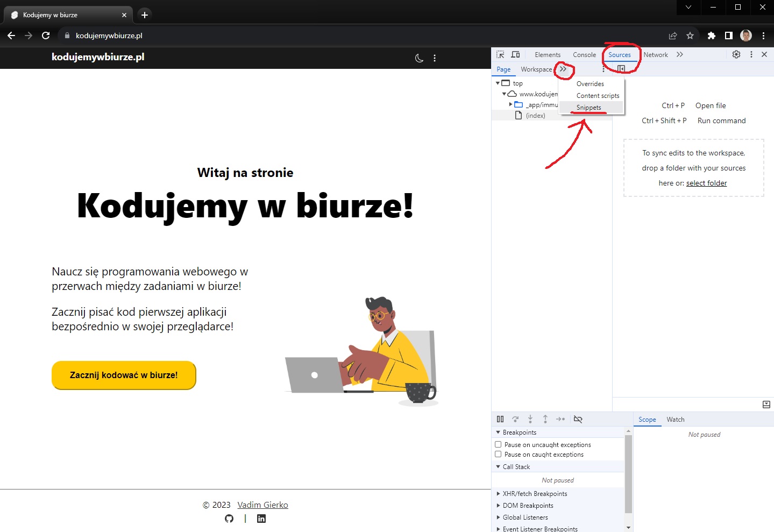
Task: Open DevTools settings gear
Action: (x=736, y=54)
